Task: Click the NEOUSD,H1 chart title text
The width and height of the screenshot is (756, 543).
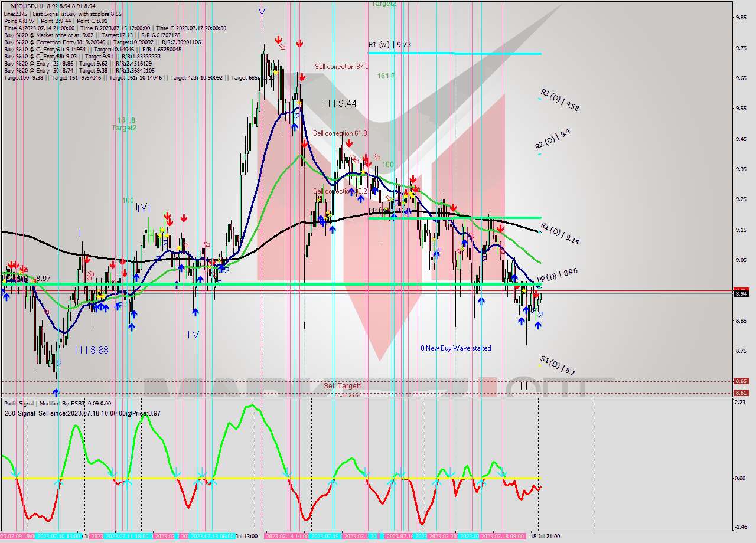Action: pos(27,6)
